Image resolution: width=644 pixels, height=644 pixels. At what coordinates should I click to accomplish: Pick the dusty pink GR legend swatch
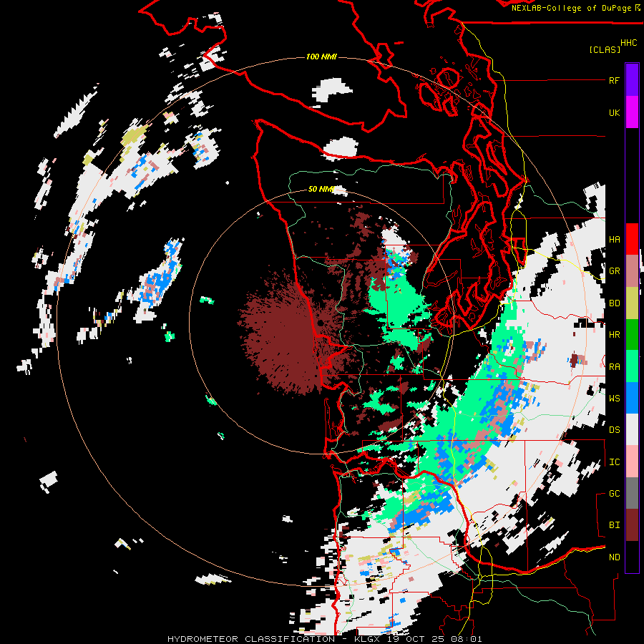click(x=632, y=270)
